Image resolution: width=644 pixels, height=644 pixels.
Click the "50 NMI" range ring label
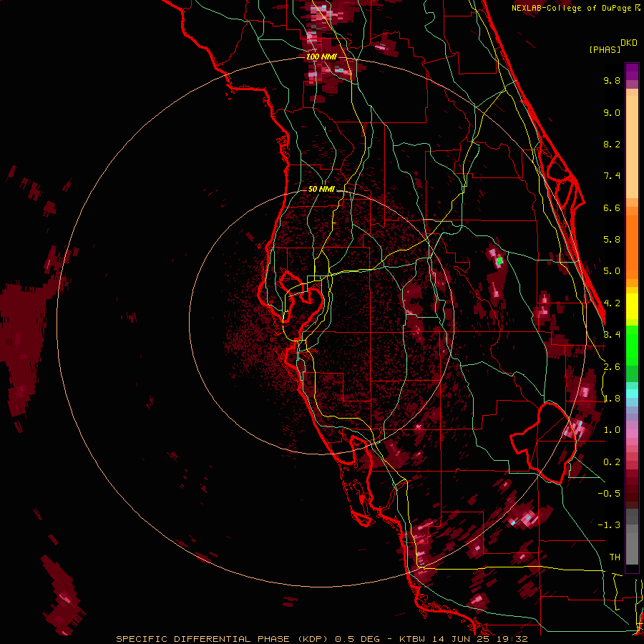click(x=321, y=189)
